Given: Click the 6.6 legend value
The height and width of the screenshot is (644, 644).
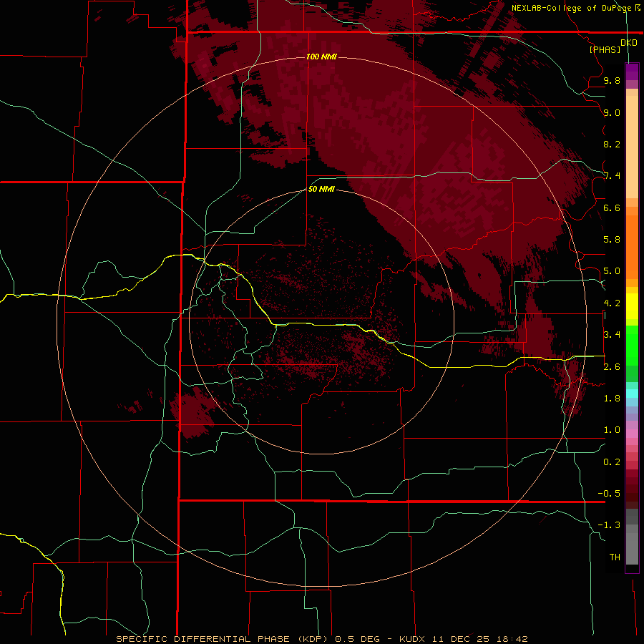Looking at the screenshot, I should 612,208.
